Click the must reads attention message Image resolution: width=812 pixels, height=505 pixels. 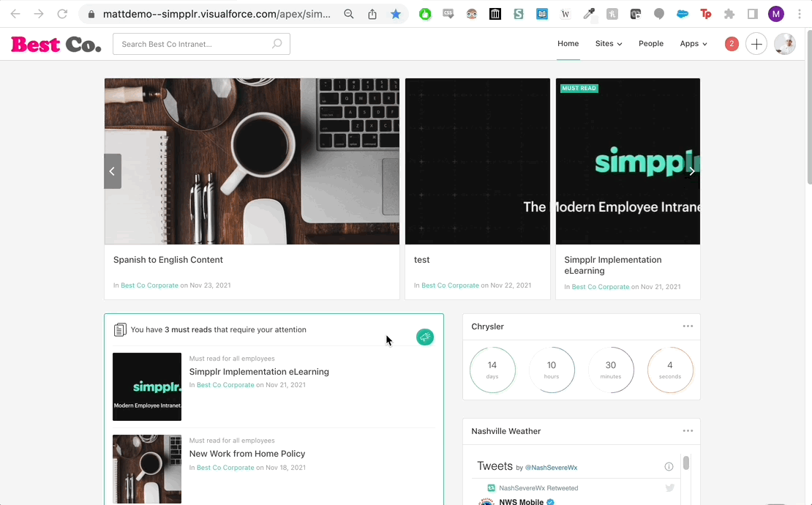pos(218,329)
